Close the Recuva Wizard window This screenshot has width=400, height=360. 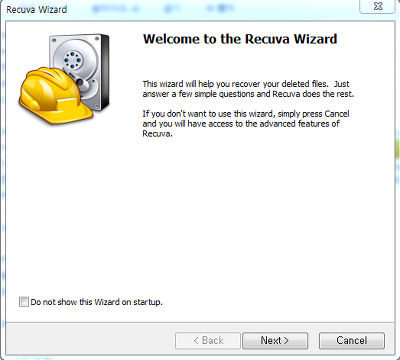(x=378, y=6)
